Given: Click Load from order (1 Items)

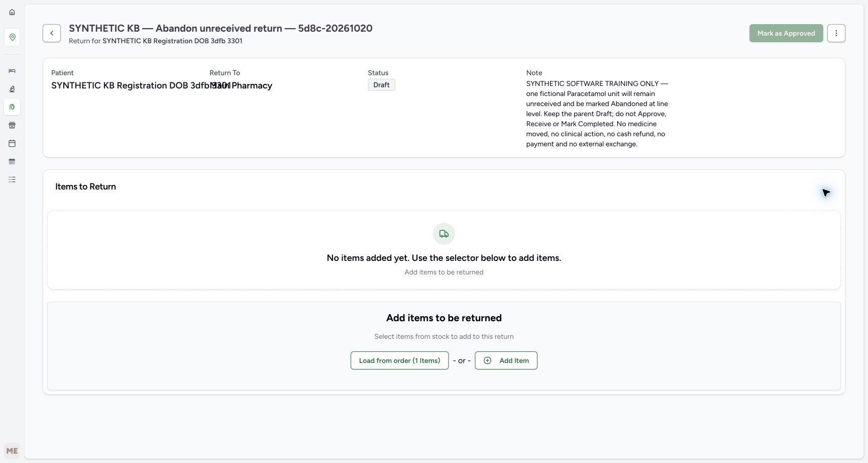Looking at the screenshot, I should 399,360.
